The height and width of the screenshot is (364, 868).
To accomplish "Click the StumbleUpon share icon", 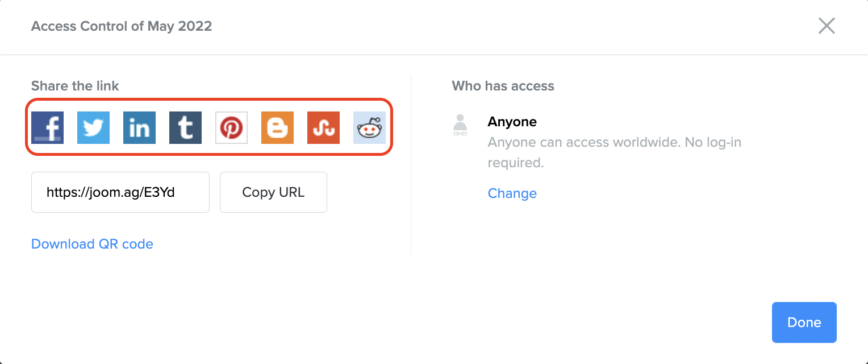I will click(323, 127).
